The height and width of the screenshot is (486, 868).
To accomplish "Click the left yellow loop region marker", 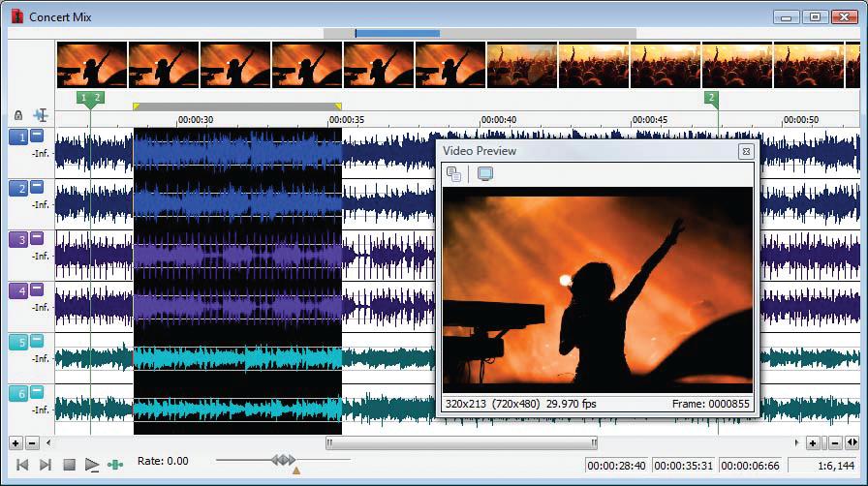I will [137, 106].
